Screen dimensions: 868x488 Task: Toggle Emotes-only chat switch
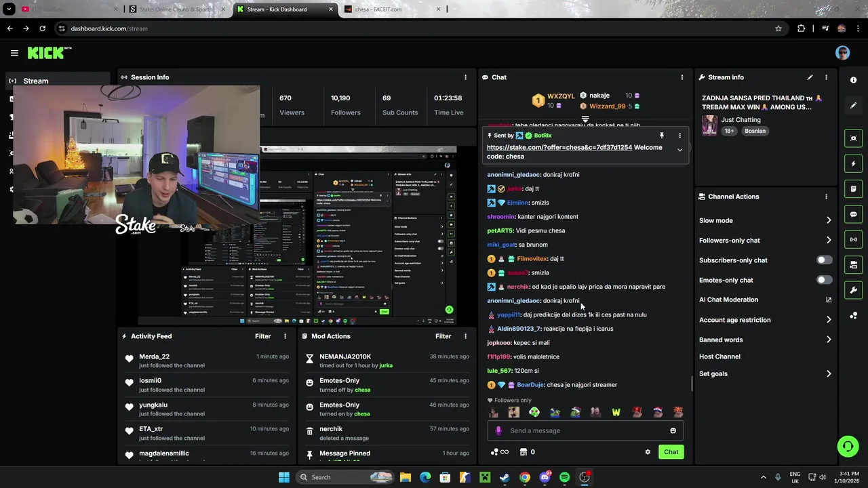824,280
